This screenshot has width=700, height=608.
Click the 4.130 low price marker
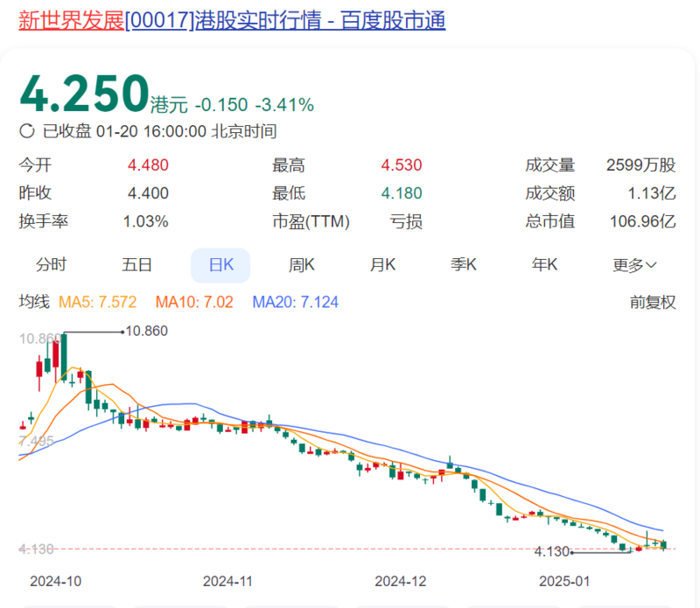pyautogui.click(x=551, y=552)
